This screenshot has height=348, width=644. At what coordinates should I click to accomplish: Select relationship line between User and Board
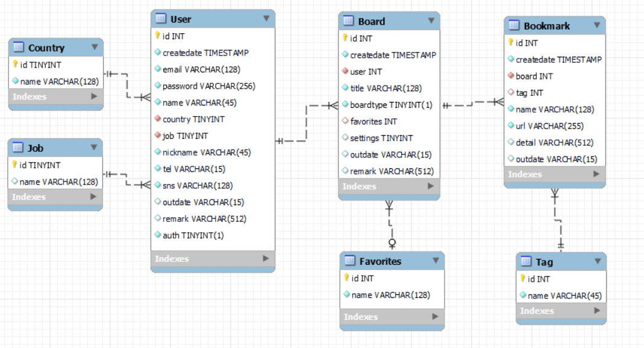click(307, 124)
